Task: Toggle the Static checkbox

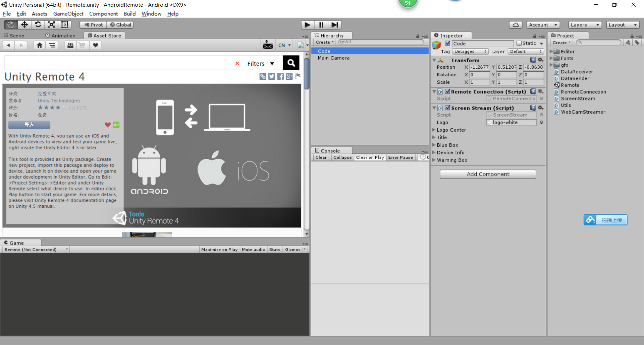Action: [519, 43]
